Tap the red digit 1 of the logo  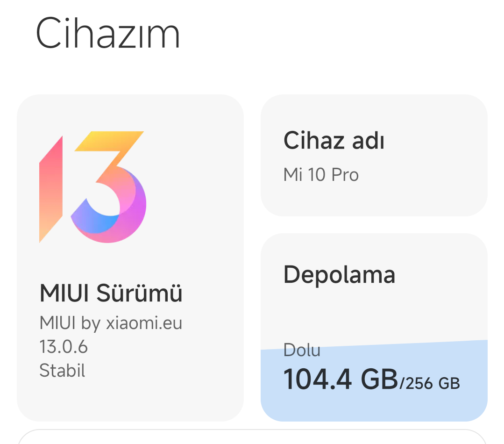pos(51,189)
